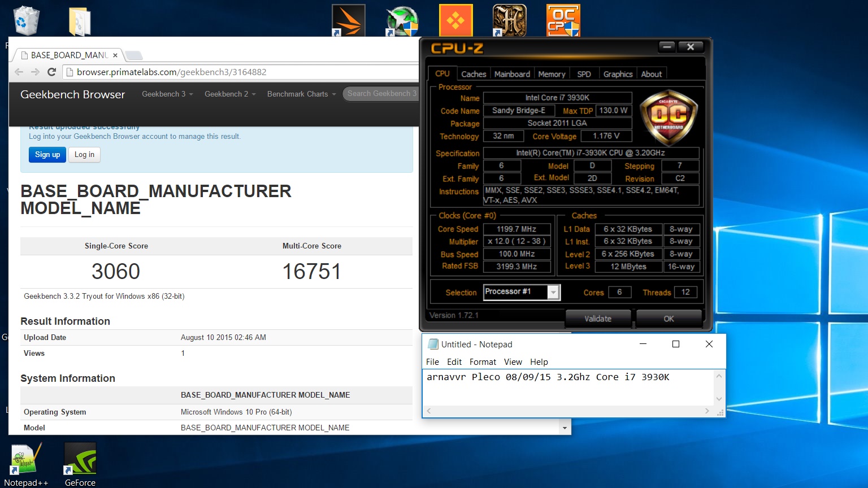This screenshot has width=868, height=488.
Task: Click Notepad vertical scroll up arrow
Action: coord(719,376)
